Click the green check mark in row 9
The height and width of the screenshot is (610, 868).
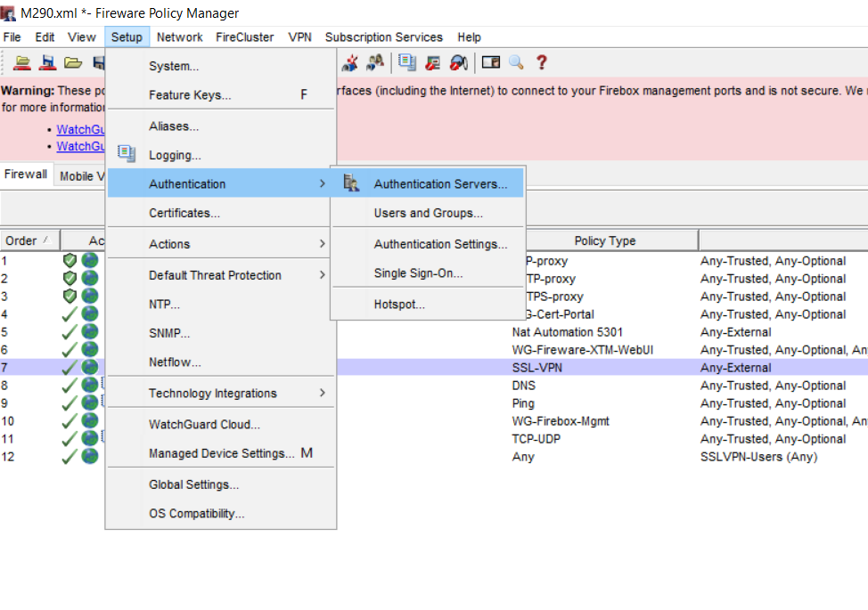[70, 403]
